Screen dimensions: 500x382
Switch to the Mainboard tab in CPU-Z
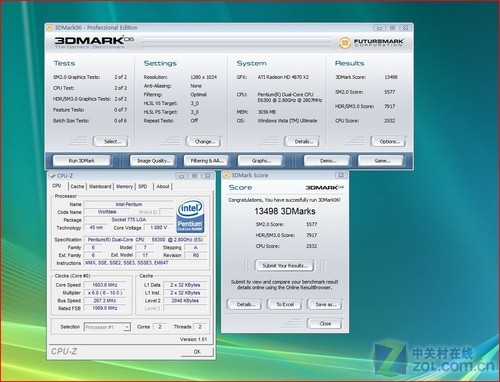[x=100, y=186]
